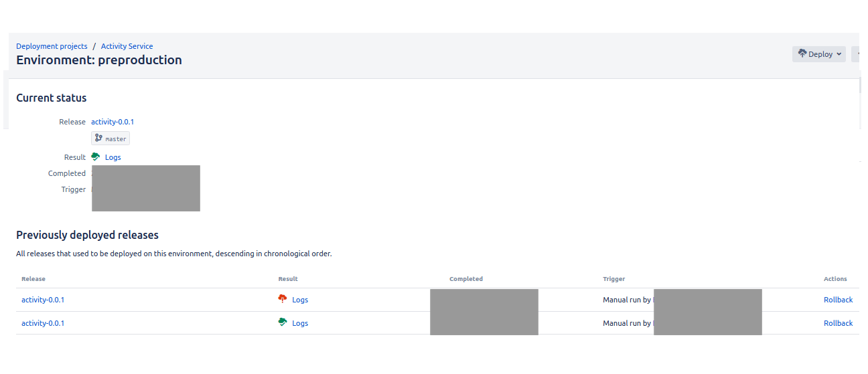Image resolution: width=868 pixels, height=374 pixels.
Task: Rollback the first listed release
Action: click(x=838, y=300)
